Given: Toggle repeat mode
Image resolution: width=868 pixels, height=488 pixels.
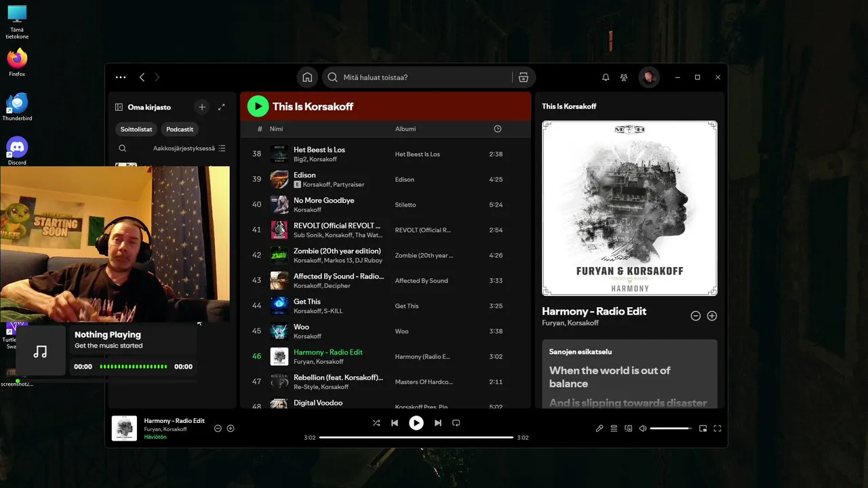Looking at the screenshot, I should [x=456, y=423].
